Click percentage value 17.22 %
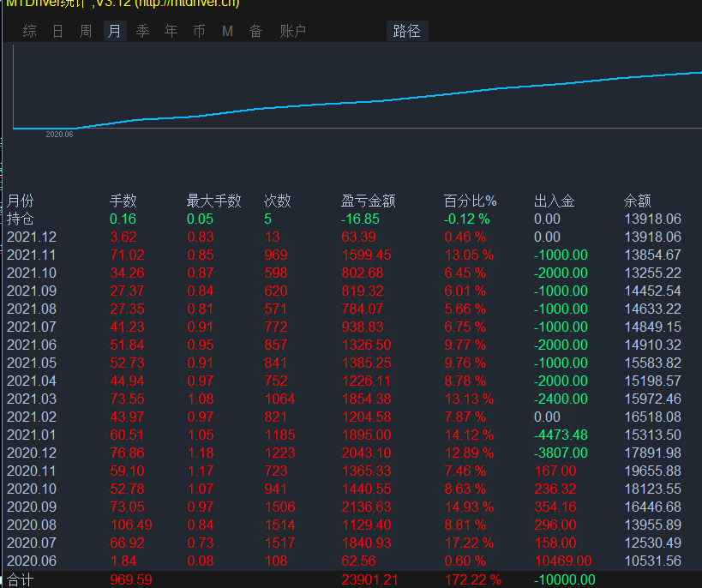The width and height of the screenshot is (702, 588). 469,543
